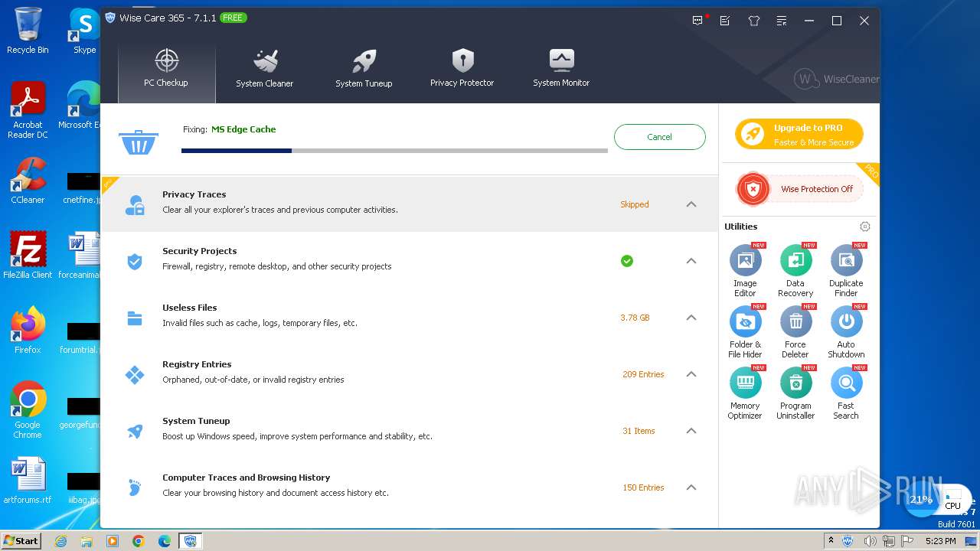Cancel the fixing process
The width and height of the screenshot is (980, 551).
(x=659, y=137)
